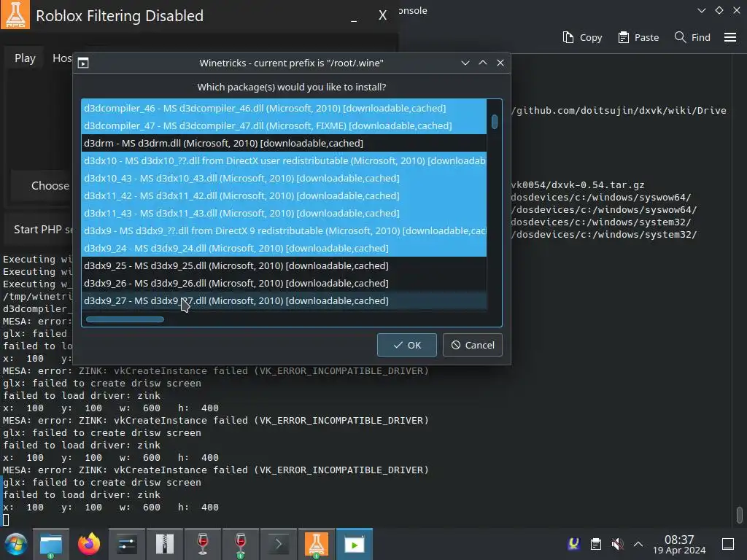Unmute via the volume tray icon
Image resolution: width=747 pixels, height=560 pixels.
(x=617, y=544)
